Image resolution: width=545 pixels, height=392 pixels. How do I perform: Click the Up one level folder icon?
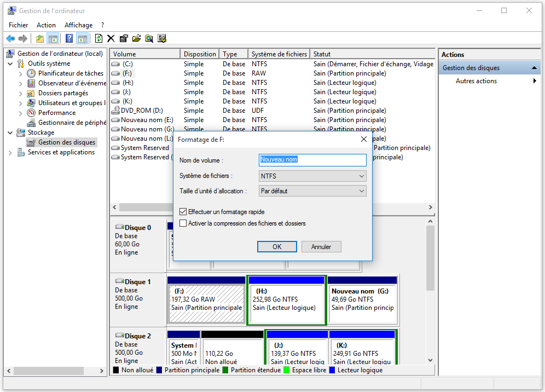40,38
